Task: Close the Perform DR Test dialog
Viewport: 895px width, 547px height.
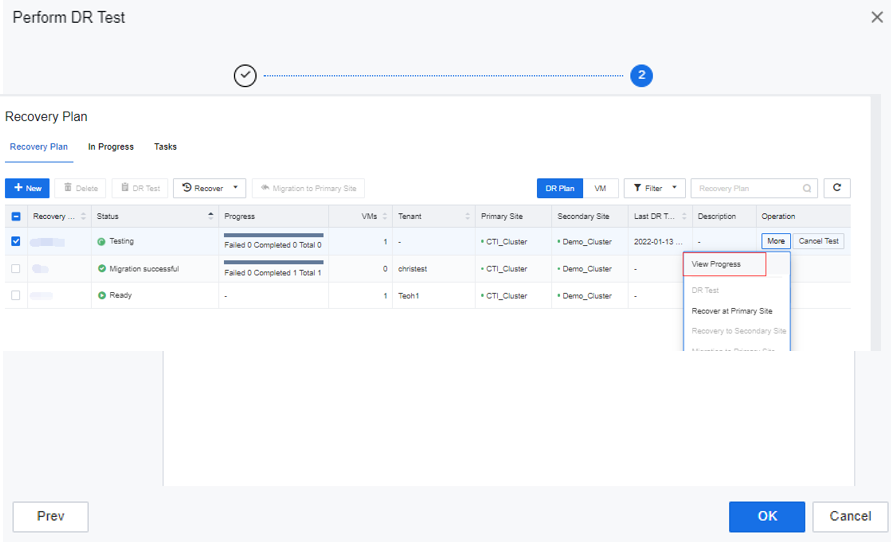Action: coord(877,17)
